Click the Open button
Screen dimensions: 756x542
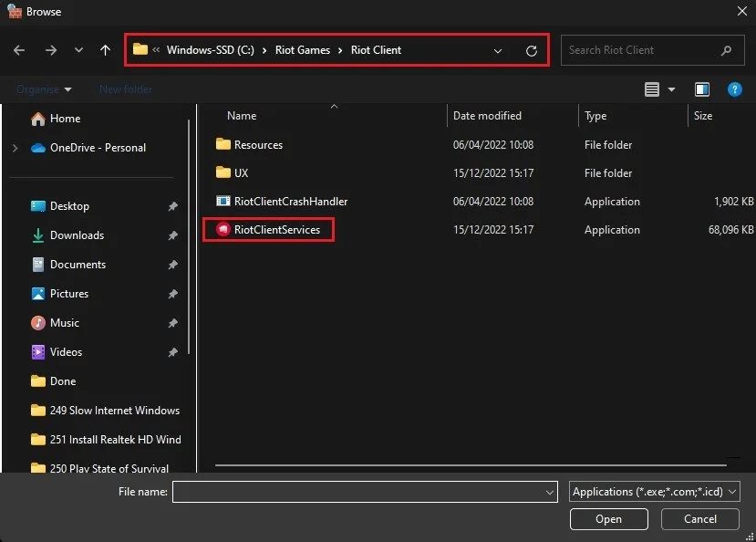pyautogui.click(x=608, y=519)
